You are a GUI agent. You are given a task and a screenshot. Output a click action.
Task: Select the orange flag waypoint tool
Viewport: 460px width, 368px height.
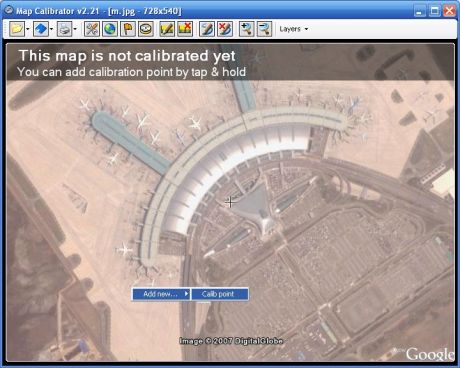pos(128,29)
